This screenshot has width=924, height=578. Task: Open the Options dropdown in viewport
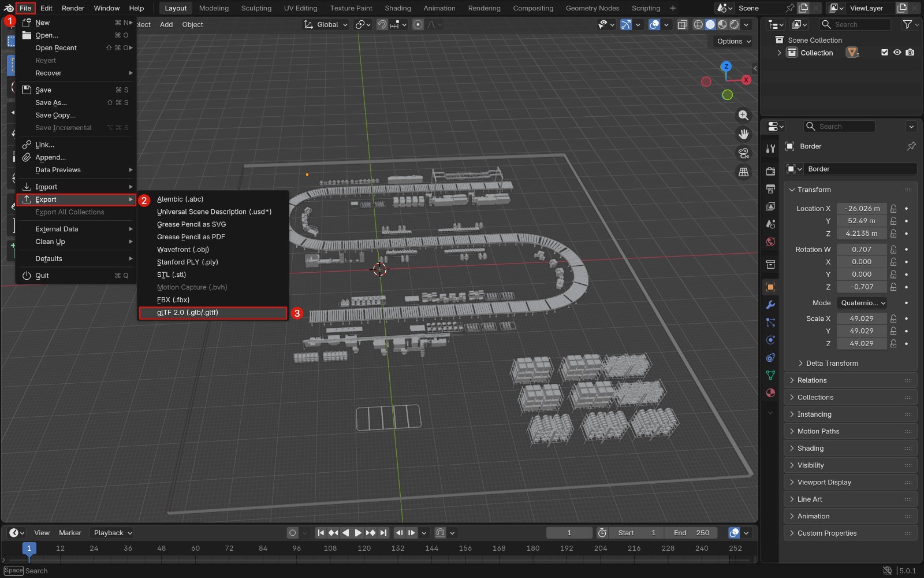click(733, 41)
